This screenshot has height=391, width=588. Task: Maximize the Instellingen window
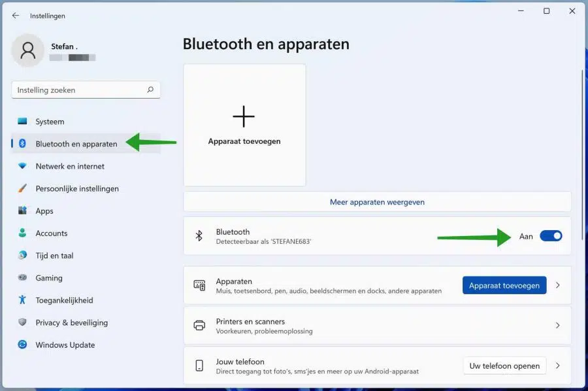coord(546,11)
